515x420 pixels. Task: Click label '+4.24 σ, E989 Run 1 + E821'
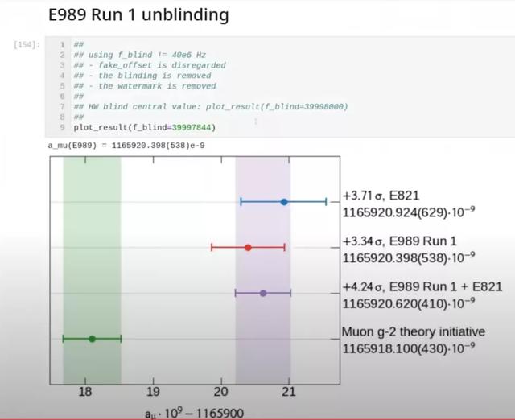pos(422,287)
